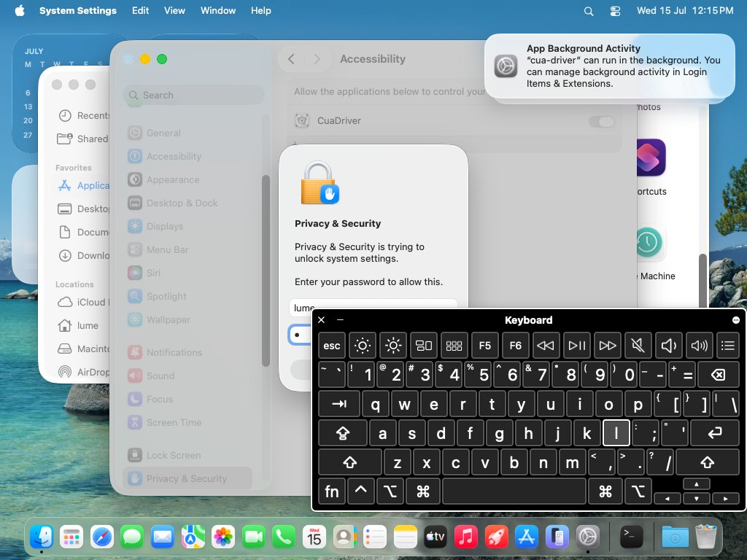This screenshot has height=560, width=747.
Task: Click the App Background Activity notification
Action: (x=609, y=66)
